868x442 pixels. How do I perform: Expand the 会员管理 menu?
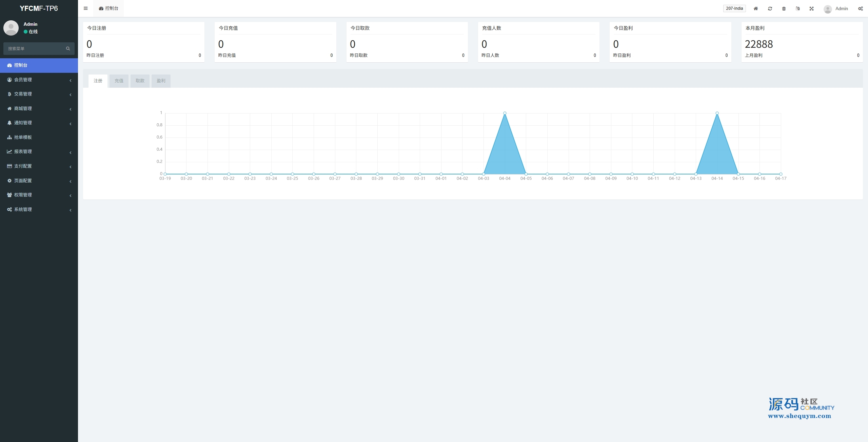click(23, 80)
